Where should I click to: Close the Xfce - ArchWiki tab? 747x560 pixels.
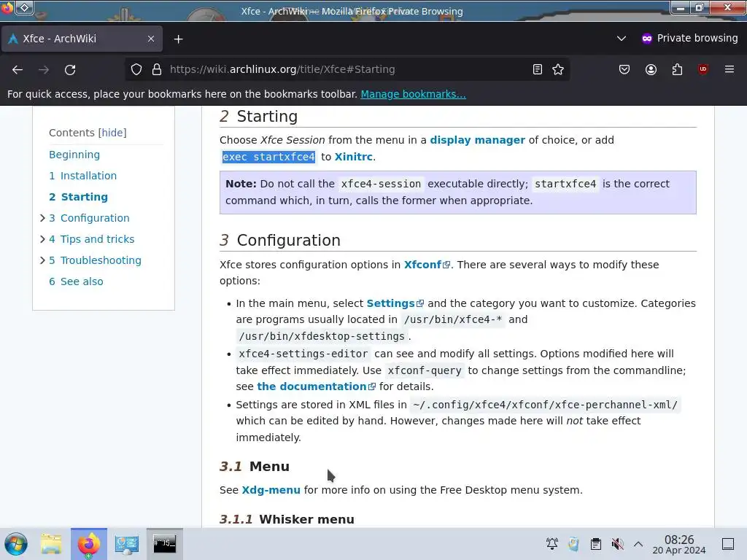(x=151, y=39)
